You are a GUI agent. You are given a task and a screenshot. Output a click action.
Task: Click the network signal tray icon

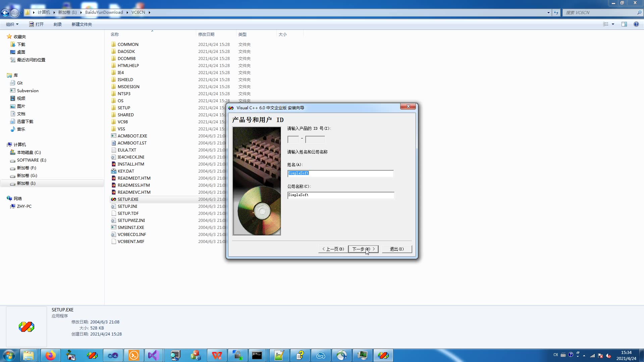click(x=592, y=356)
